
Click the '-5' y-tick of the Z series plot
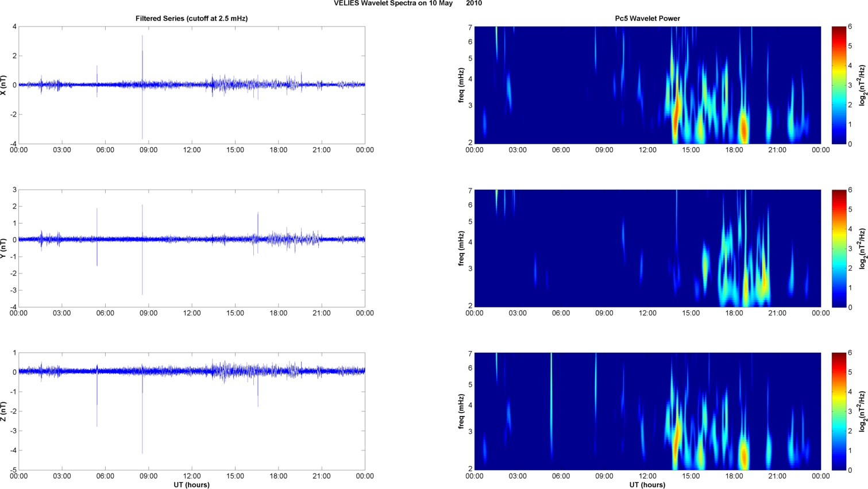[13, 470]
